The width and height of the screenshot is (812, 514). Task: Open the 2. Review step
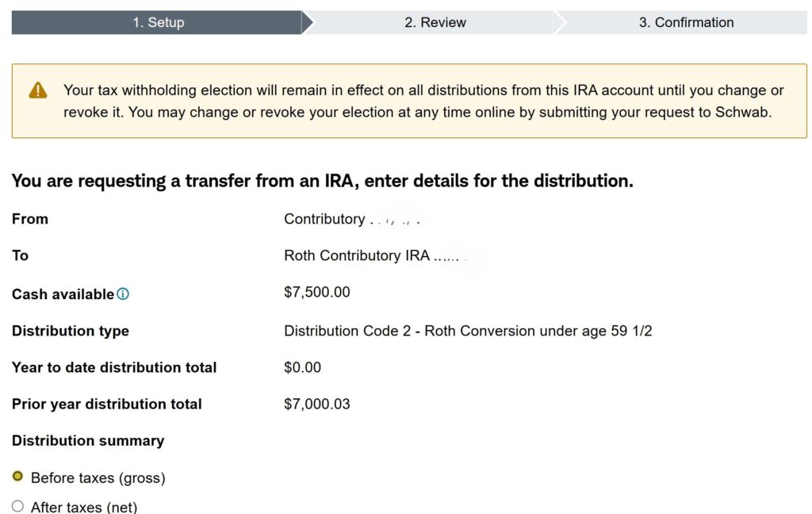(x=435, y=22)
